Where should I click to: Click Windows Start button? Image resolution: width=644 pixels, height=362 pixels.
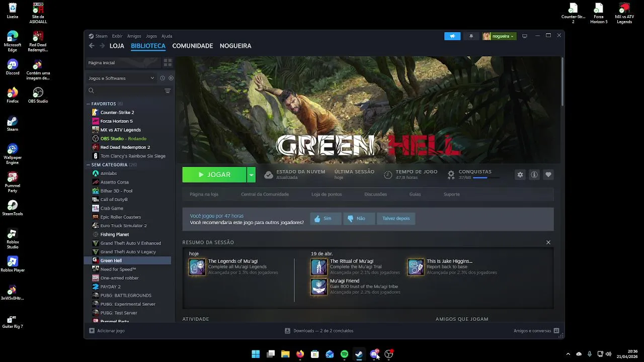tap(256, 354)
